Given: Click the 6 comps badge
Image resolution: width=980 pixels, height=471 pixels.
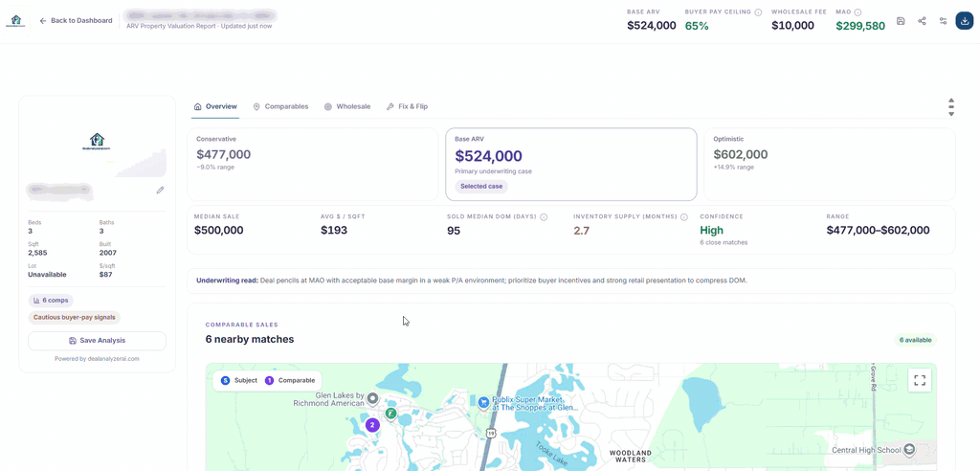Looking at the screenshot, I should [x=51, y=301].
